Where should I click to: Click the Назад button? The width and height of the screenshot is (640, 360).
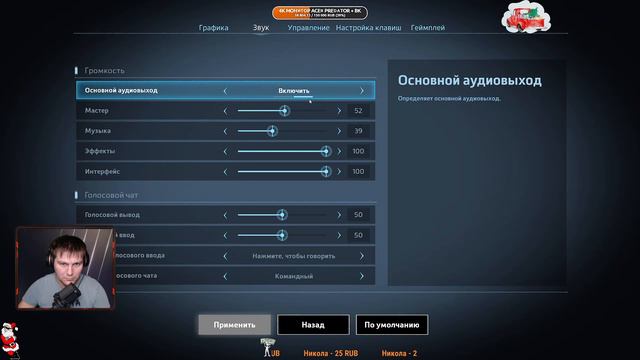point(313,325)
